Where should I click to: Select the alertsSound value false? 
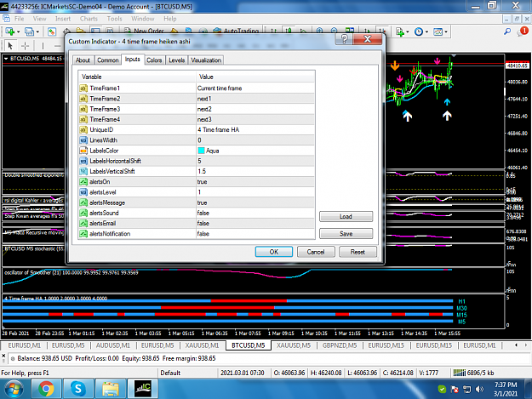[256, 213]
